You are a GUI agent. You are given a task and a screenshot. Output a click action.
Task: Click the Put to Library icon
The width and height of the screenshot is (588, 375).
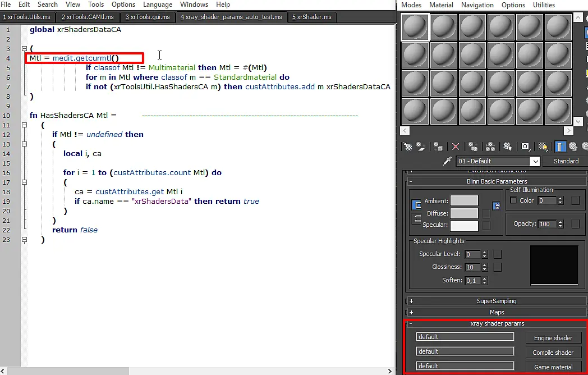click(x=507, y=147)
